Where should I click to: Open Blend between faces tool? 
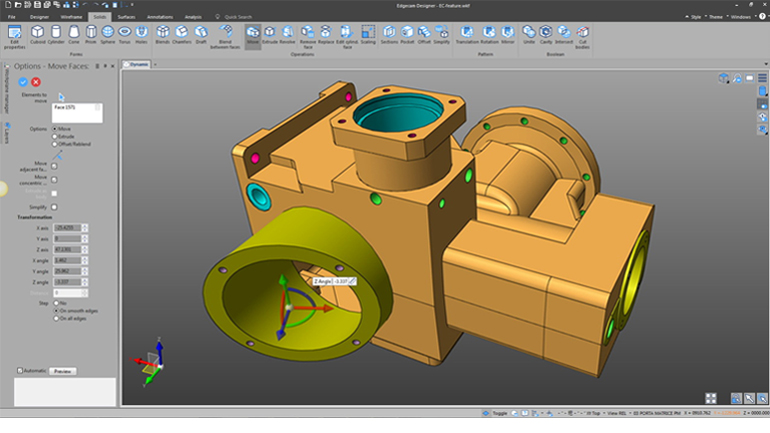(225, 37)
